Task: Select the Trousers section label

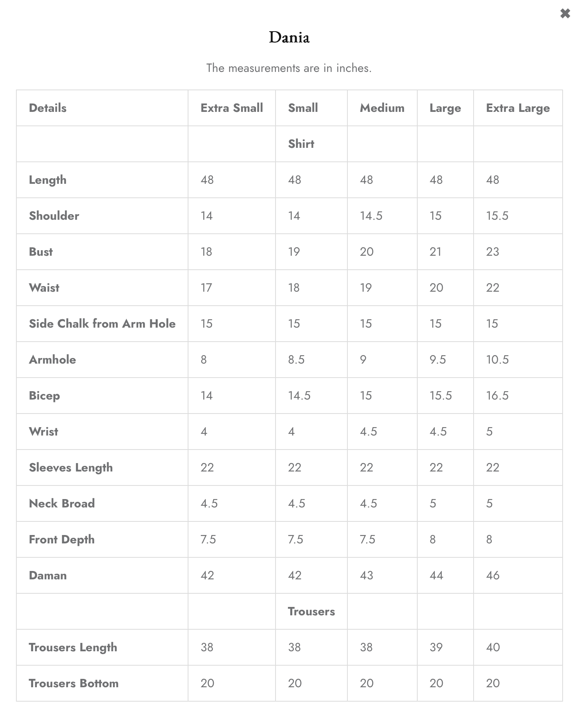Action: point(311,611)
